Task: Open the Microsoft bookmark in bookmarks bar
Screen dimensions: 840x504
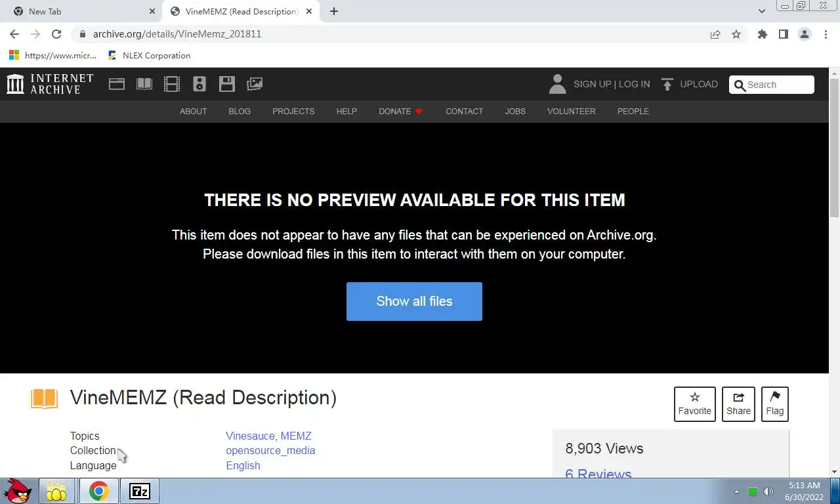Action: click(53, 56)
